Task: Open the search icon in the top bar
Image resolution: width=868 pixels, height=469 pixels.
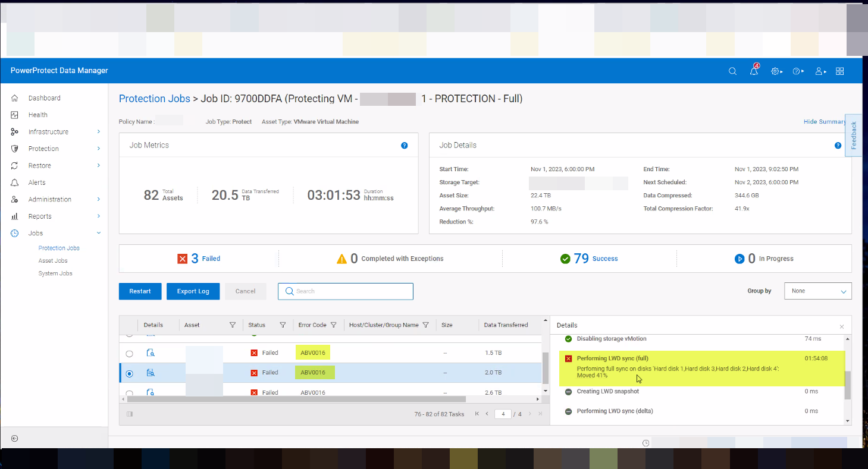Action: [732, 71]
